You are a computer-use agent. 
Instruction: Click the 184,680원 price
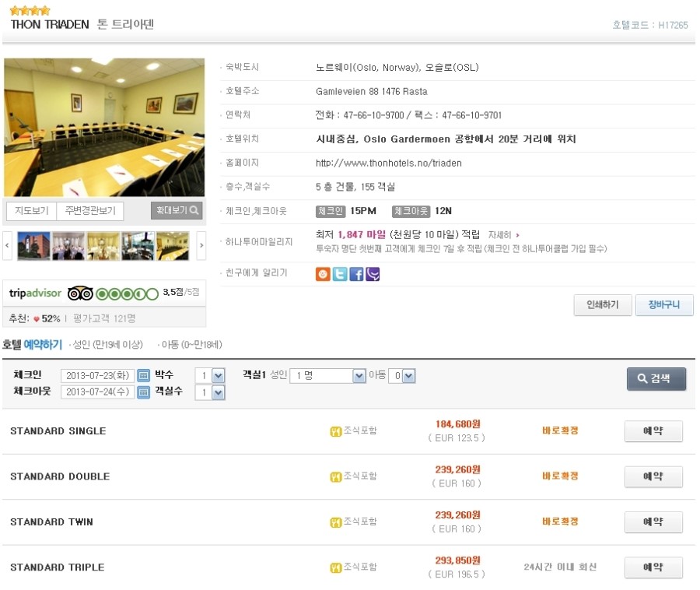[x=457, y=424]
